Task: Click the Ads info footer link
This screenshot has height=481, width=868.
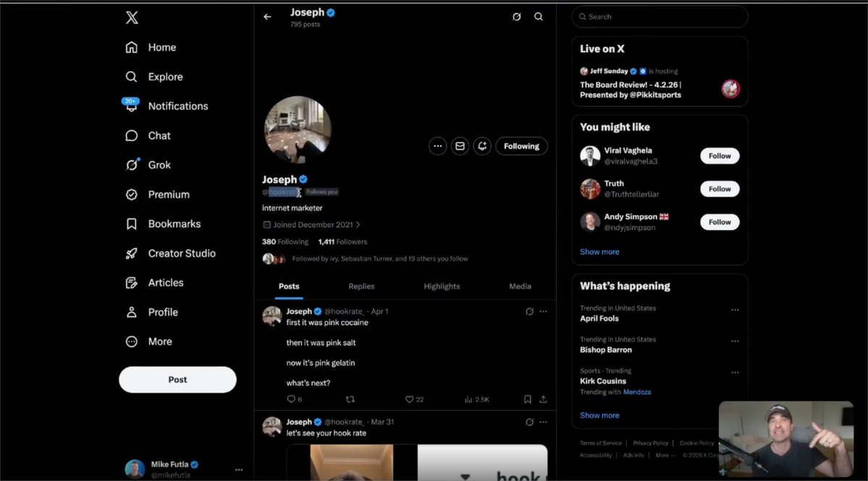Action: pyautogui.click(x=634, y=455)
